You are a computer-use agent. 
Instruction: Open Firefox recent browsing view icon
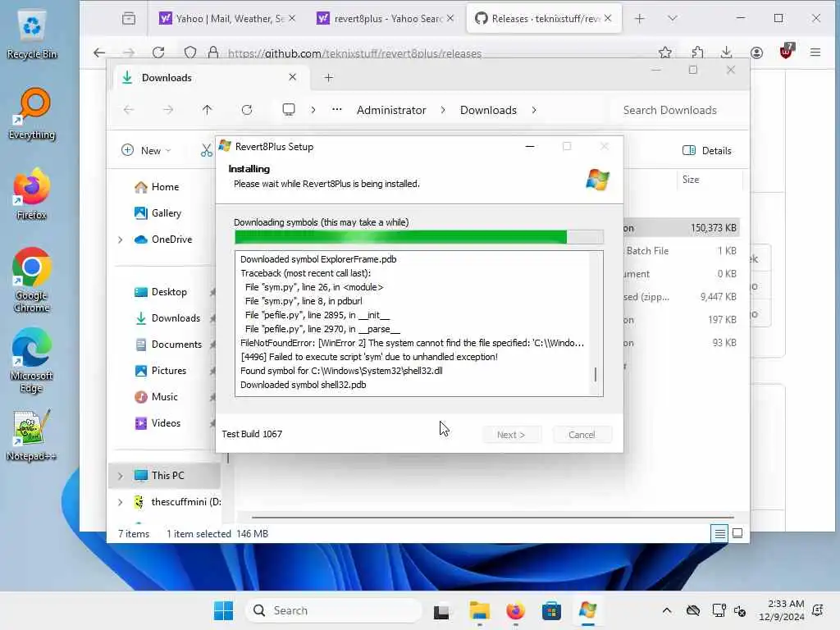click(129, 19)
